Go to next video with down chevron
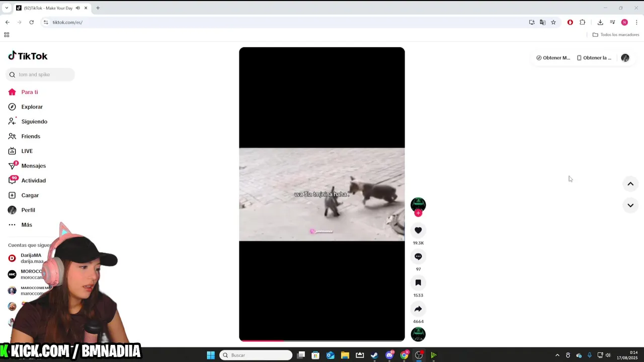This screenshot has width=644, height=362. click(x=630, y=205)
